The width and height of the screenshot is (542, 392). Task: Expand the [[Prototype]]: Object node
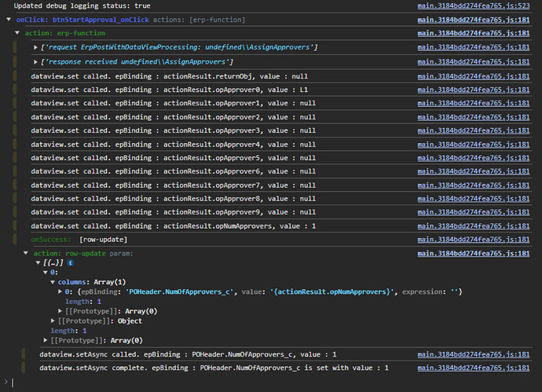pyautogui.click(x=53, y=321)
